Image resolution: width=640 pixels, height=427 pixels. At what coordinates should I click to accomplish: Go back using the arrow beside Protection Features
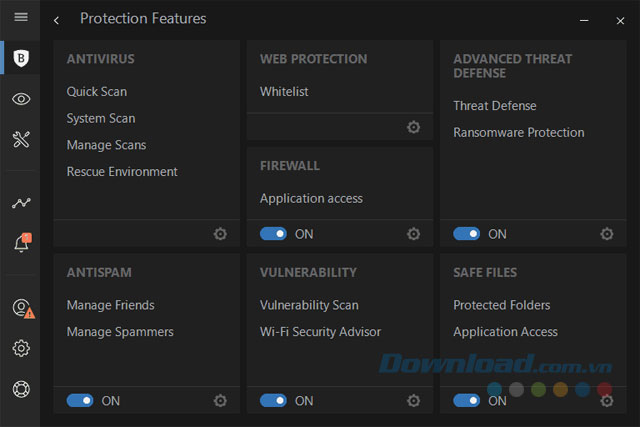(x=57, y=19)
